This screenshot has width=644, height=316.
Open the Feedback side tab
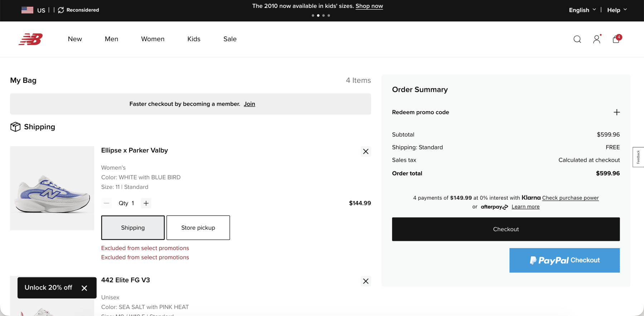click(x=638, y=157)
